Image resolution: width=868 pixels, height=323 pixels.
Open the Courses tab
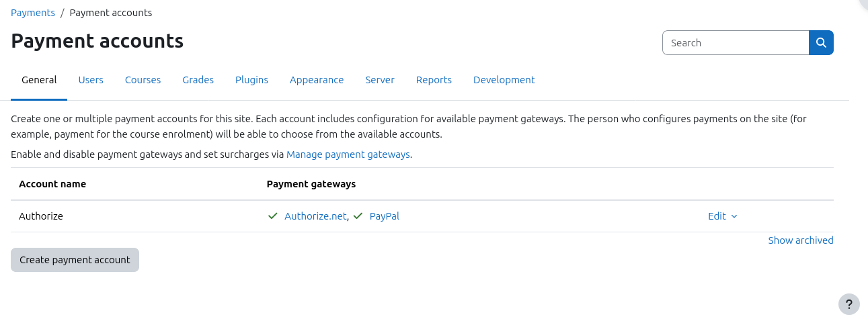[x=143, y=80]
